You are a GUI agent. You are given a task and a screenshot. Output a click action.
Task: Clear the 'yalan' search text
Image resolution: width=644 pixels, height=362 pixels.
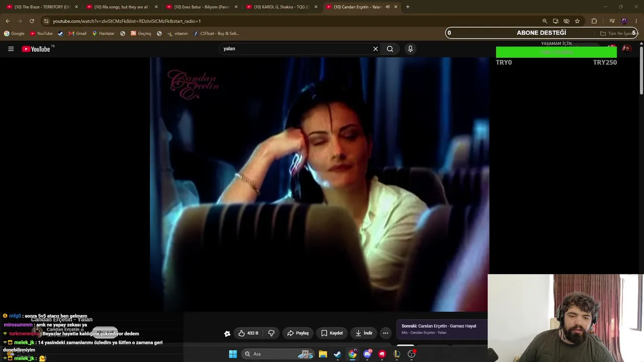click(375, 49)
